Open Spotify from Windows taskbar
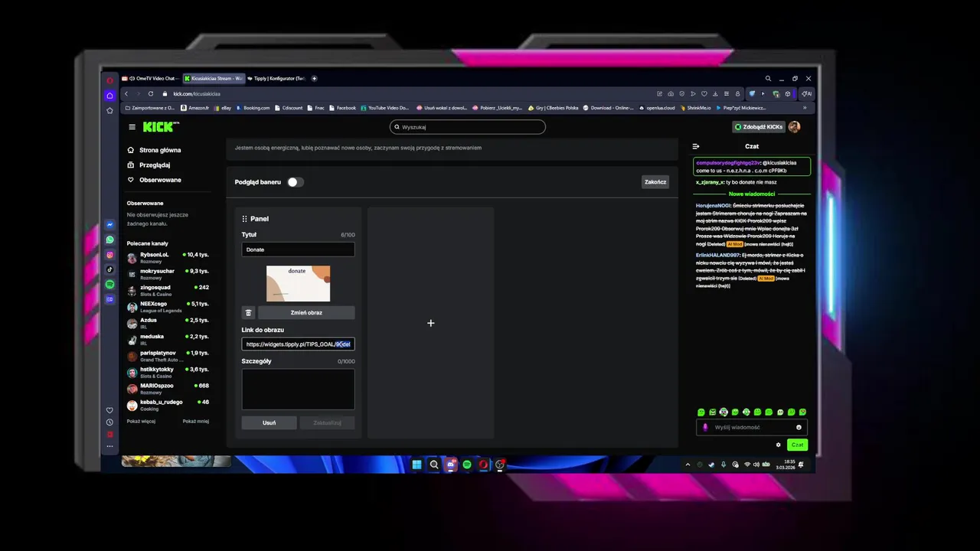 click(467, 465)
